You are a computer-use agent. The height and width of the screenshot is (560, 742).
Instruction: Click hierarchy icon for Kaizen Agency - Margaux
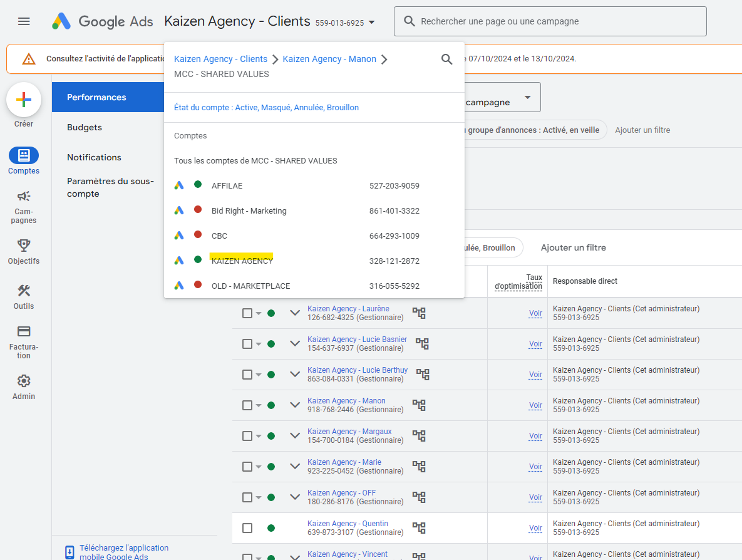point(419,435)
